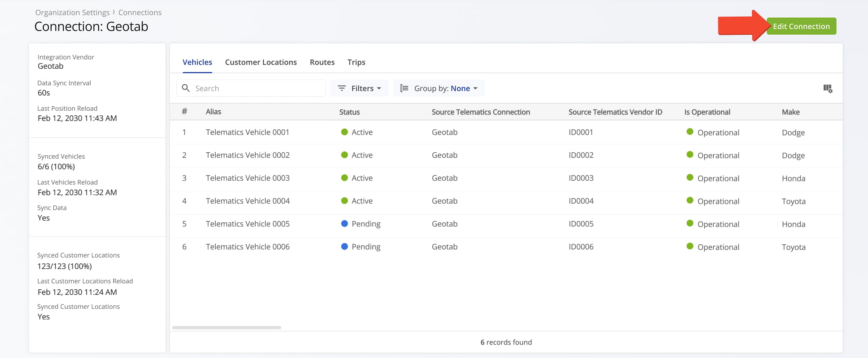Click Pending status of Vehicle 0005
This screenshot has height=358, width=868.
coord(366,224)
